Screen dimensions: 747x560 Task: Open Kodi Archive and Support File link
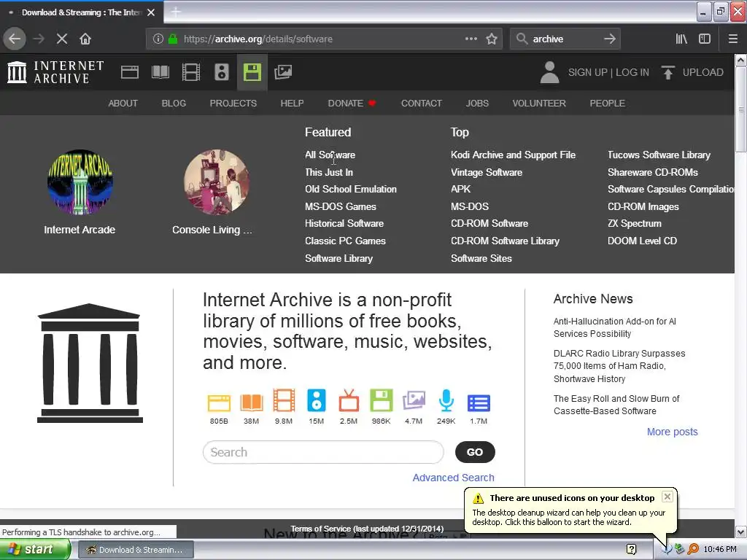(513, 155)
